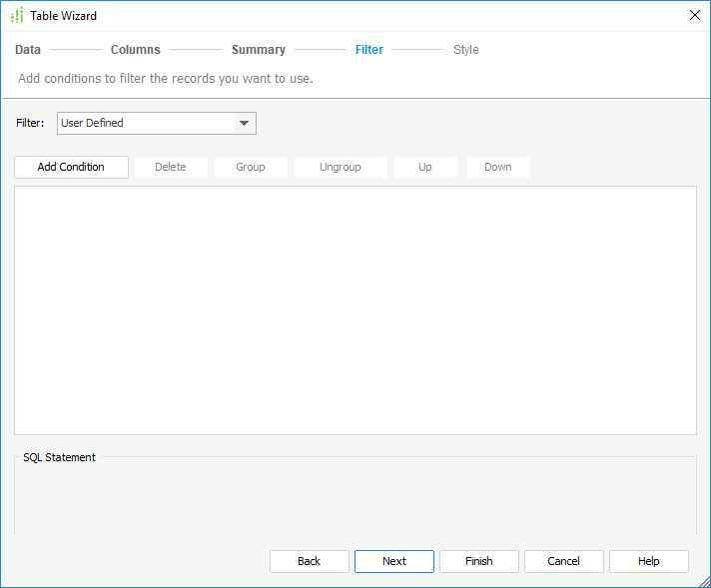Open Help for the Table Wizard
711x588 pixels.
(649, 561)
